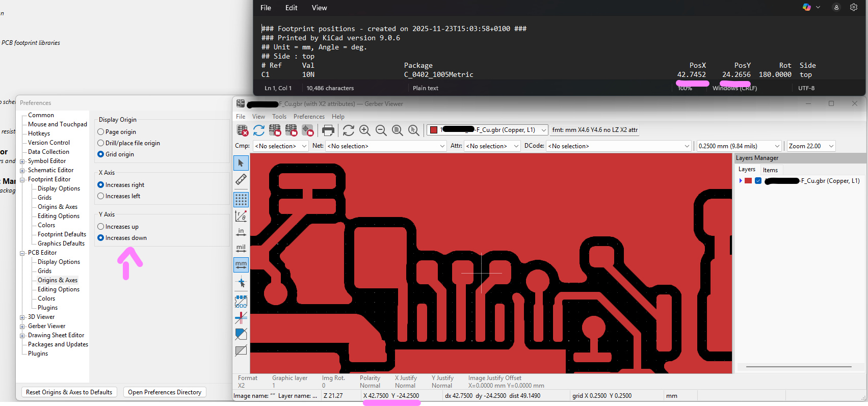The height and width of the screenshot is (406, 868).
Task: Choose X Axis Increases left option
Action: [101, 196]
